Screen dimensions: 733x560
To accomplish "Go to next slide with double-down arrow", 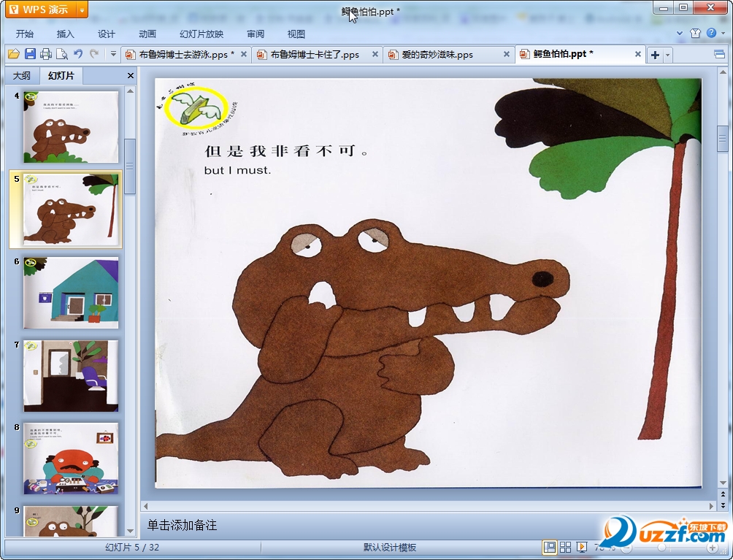I will click(723, 505).
